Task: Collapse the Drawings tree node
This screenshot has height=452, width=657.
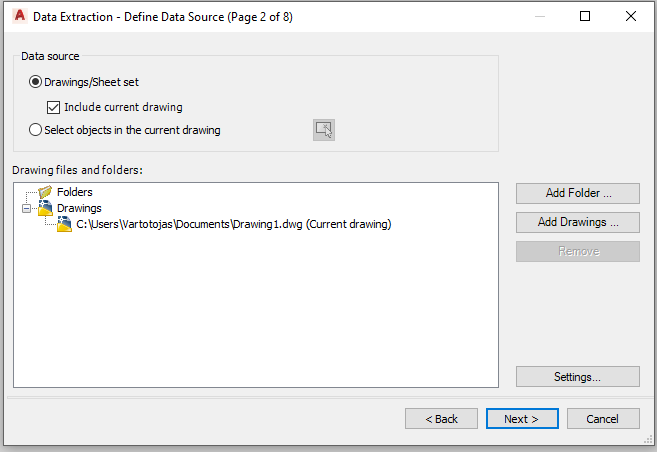Action: click(26, 208)
